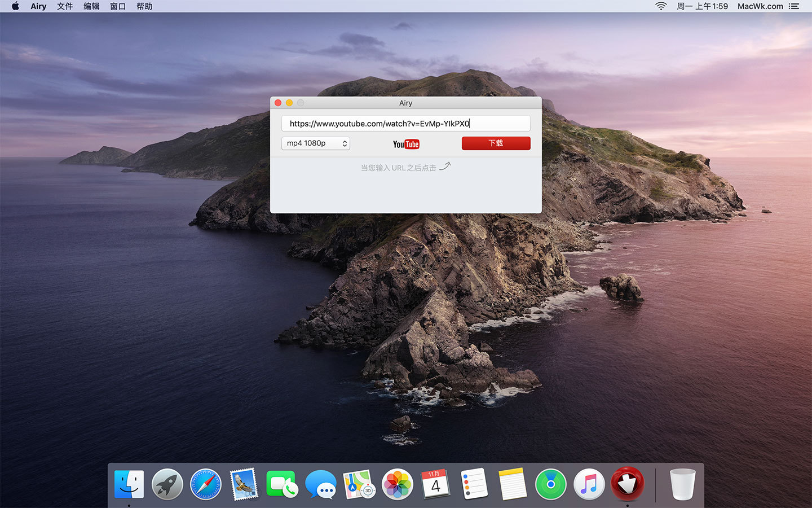This screenshot has height=508, width=812.
Task: Open Notes from the Dock
Action: 513,484
